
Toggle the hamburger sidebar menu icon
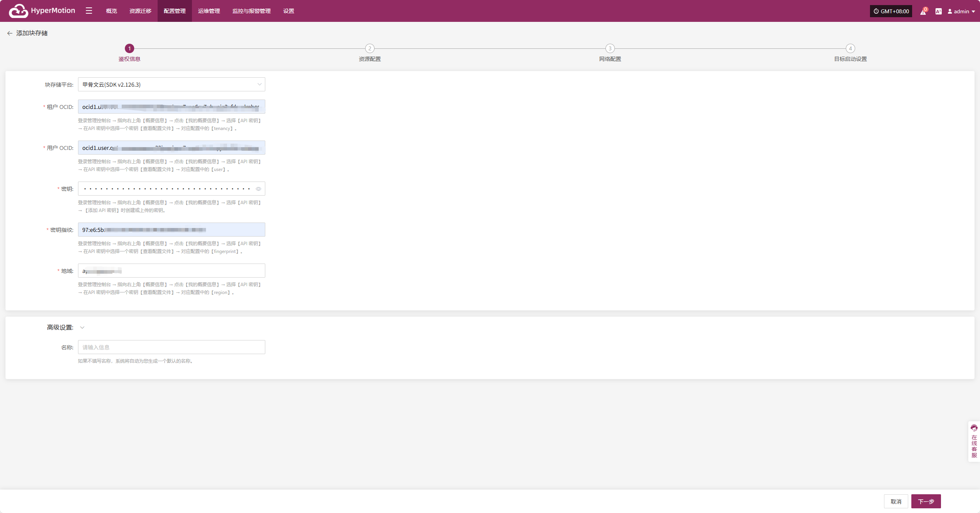click(x=89, y=11)
